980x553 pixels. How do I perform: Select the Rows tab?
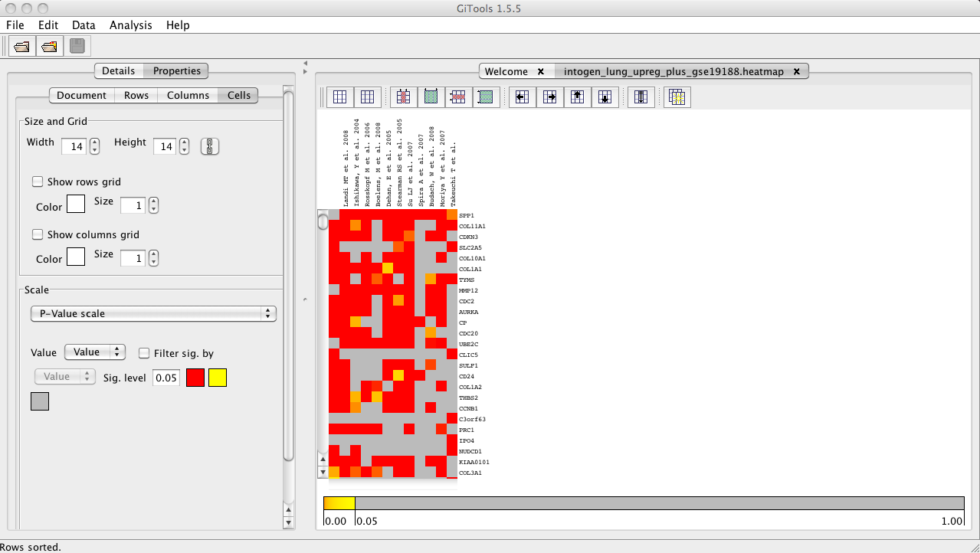(x=136, y=96)
